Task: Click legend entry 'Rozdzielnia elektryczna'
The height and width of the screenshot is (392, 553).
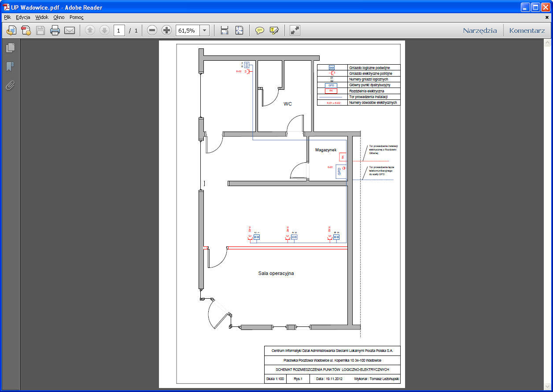Action: 366,91
